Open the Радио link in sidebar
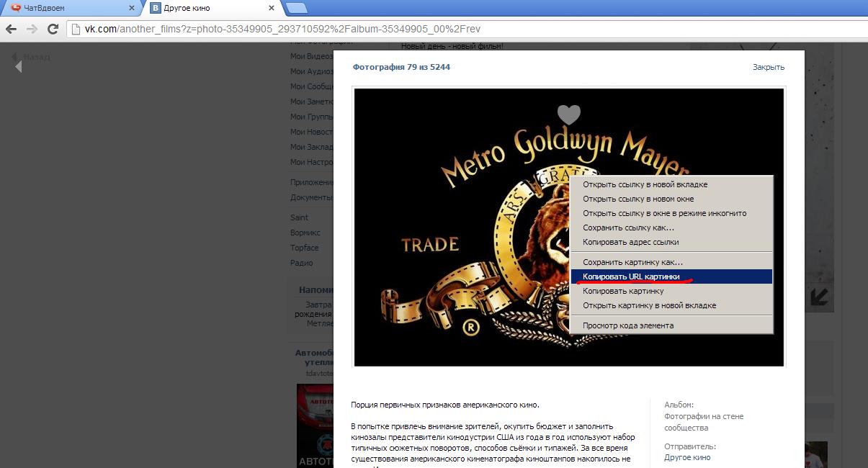The height and width of the screenshot is (468, 868). click(301, 263)
